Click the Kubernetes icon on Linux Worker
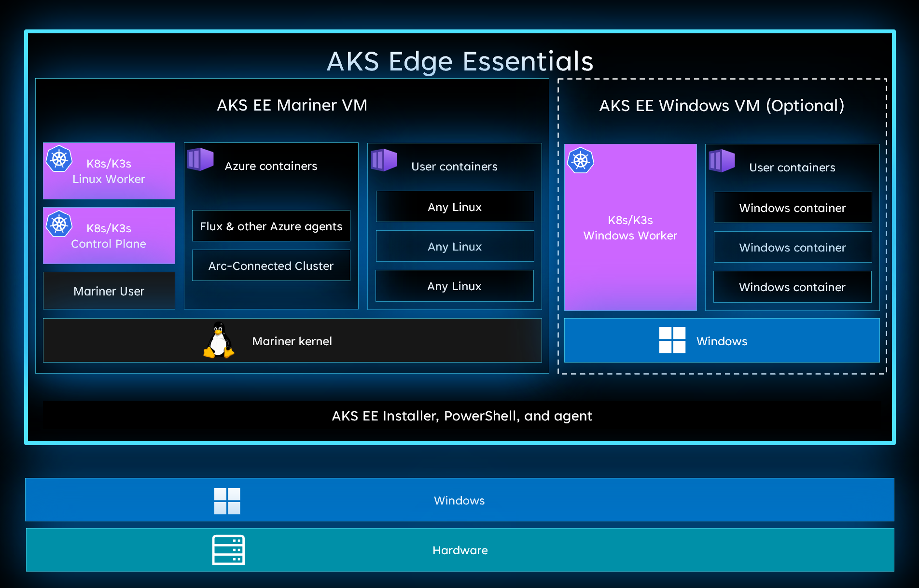 59,158
